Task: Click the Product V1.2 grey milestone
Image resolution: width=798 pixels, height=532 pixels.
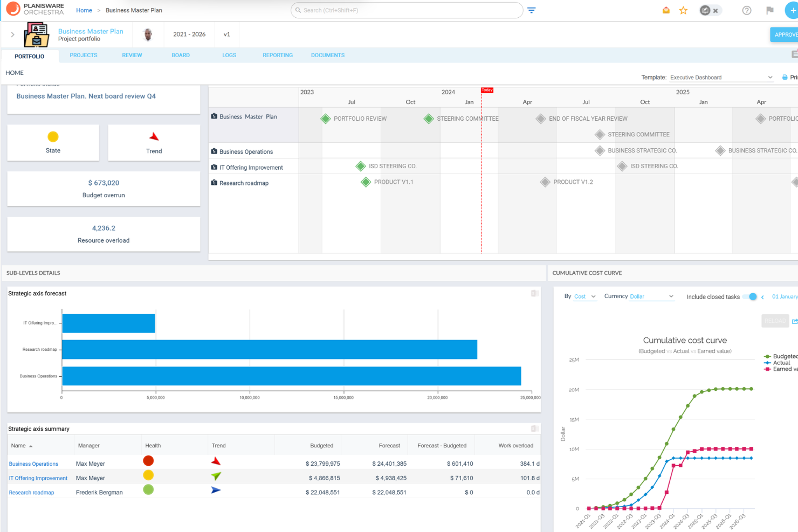Action: pyautogui.click(x=545, y=182)
